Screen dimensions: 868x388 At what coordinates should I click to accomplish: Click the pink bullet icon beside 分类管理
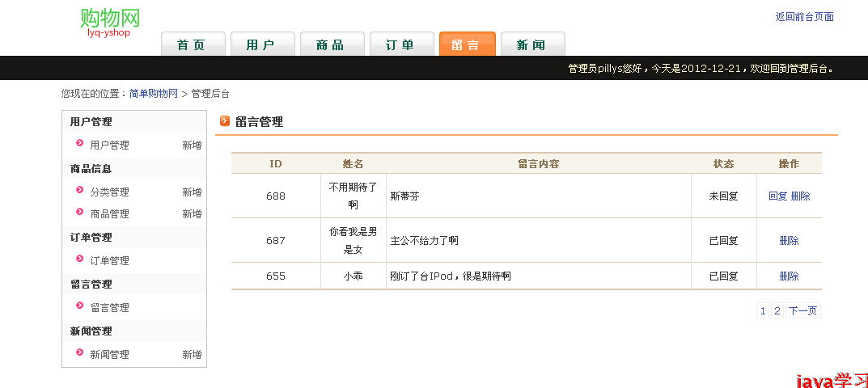click(80, 191)
